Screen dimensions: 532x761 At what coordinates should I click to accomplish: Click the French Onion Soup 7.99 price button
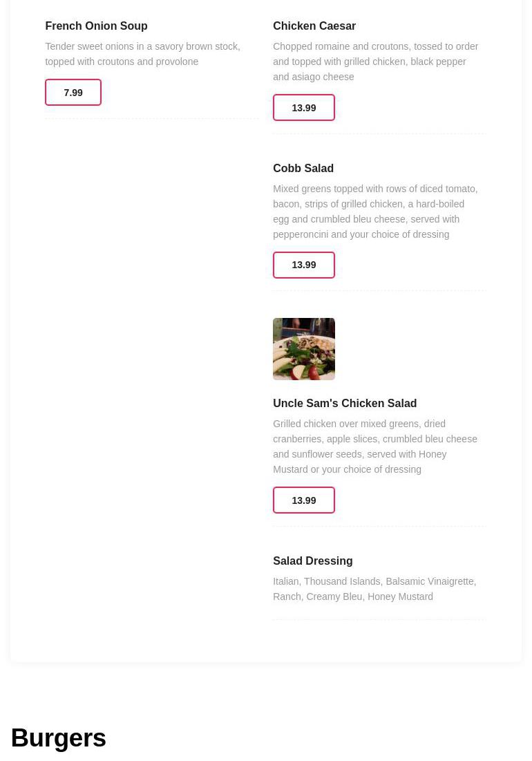point(73,93)
